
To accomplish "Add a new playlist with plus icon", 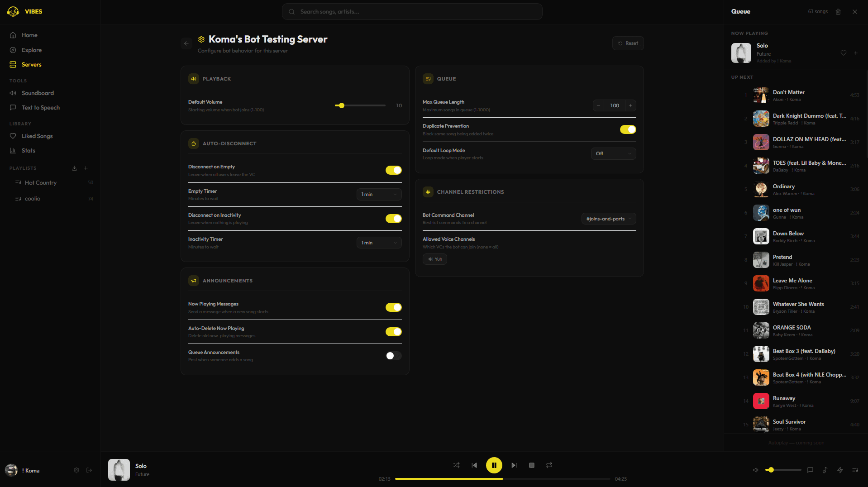I will click(86, 168).
